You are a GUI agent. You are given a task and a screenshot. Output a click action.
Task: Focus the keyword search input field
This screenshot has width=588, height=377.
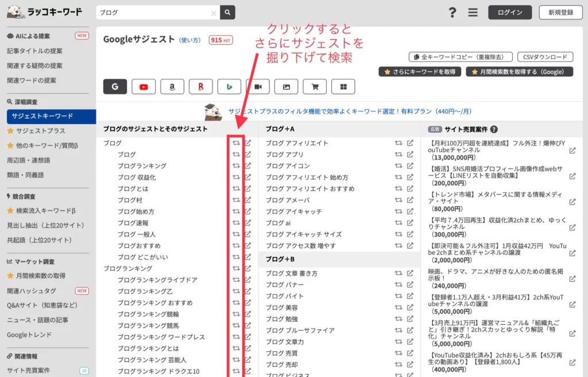[152, 13]
